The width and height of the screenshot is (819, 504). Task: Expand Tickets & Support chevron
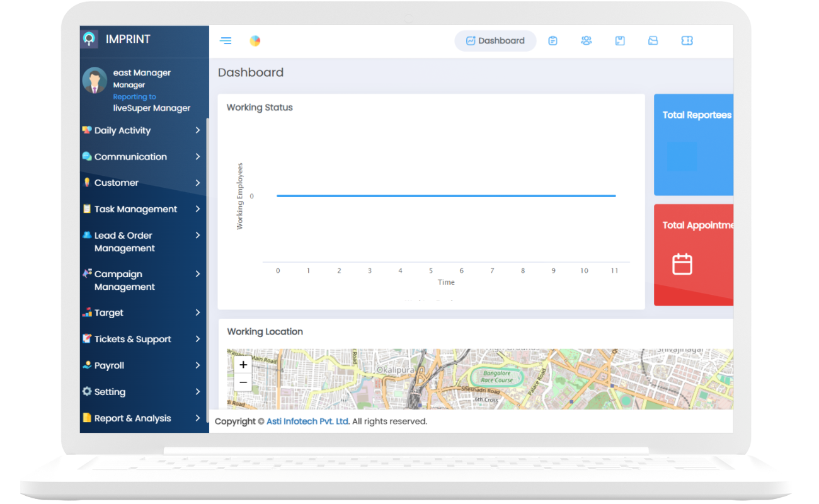[x=198, y=339]
